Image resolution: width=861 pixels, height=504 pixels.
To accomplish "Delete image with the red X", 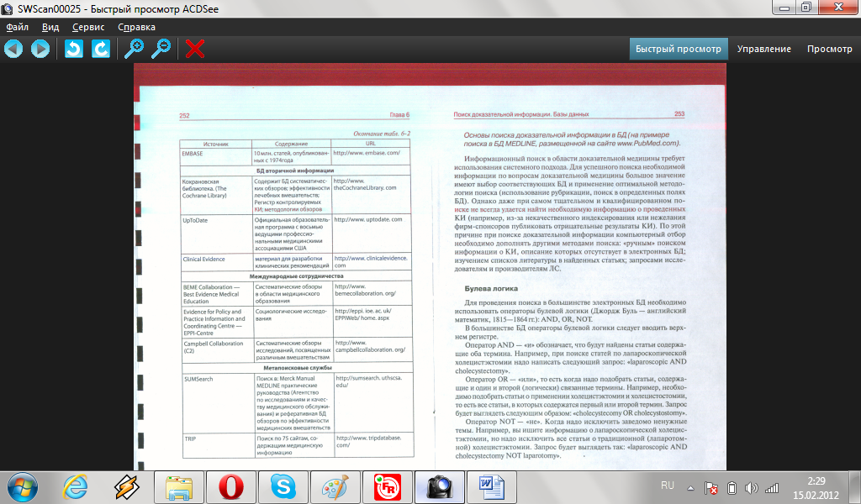I will 195,49.
